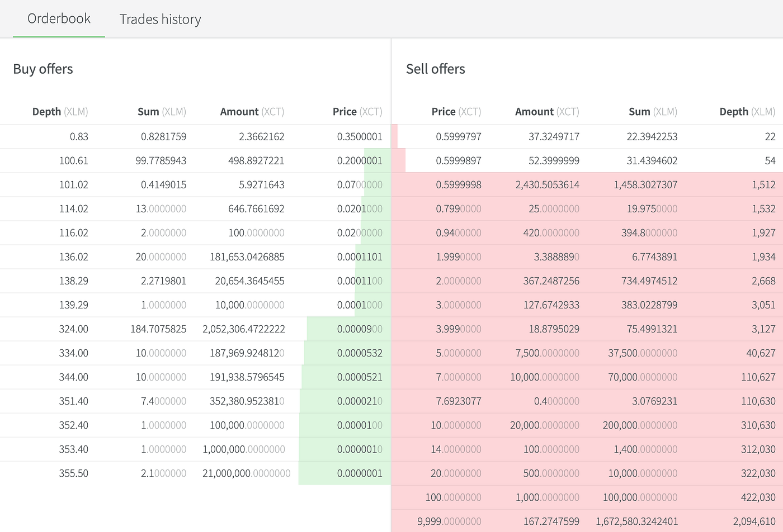Click sell amount 37.3249717
Screen dimensions: 783x532
click(x=554, y=136)
